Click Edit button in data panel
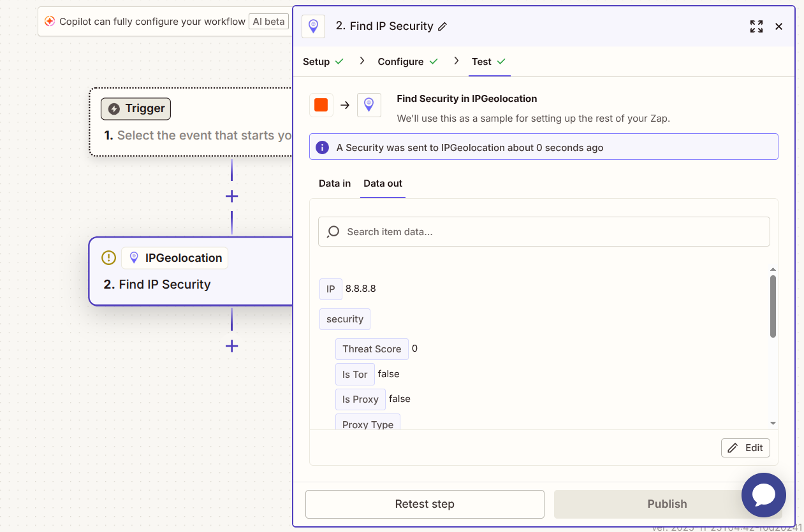The image size is (804, 532). (x=745, y=448)
